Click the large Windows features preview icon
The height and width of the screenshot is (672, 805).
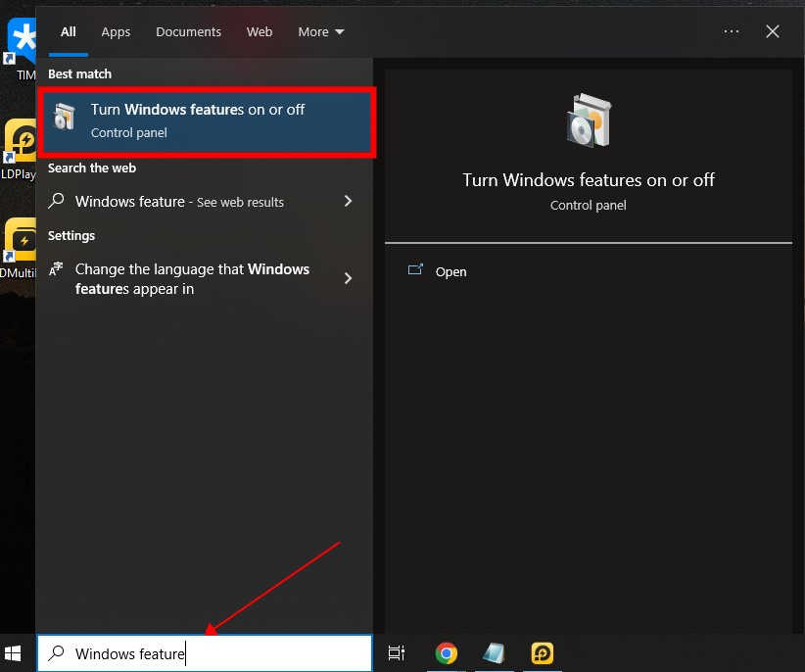point(589,120)
